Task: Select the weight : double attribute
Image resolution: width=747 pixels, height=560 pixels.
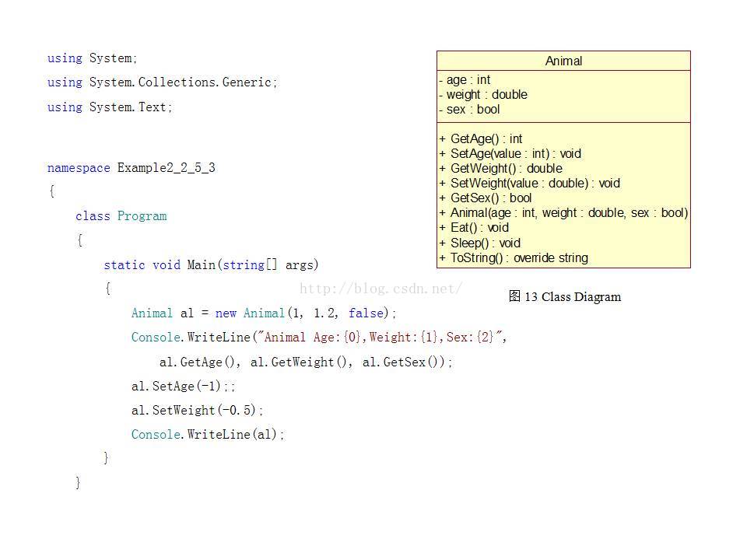Action: click(x=483, y=95)
